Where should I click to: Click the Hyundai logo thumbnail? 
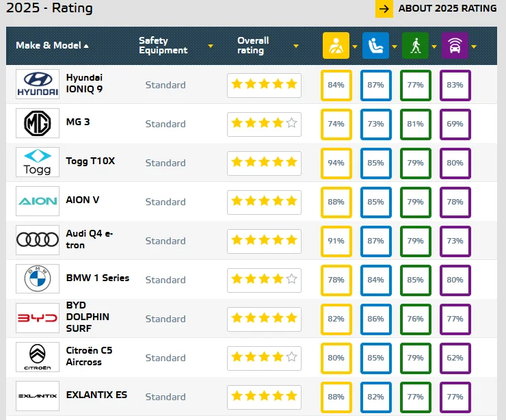tap(38, 84)
